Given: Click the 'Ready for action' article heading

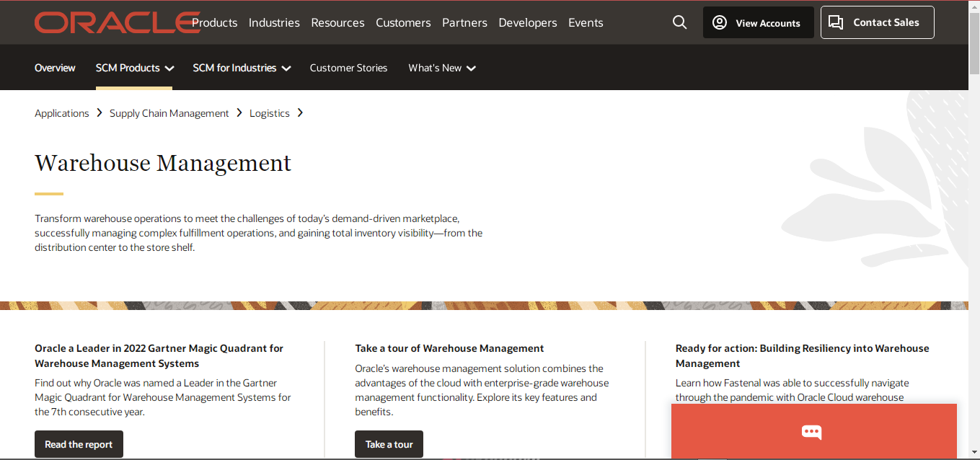Looking at the screenshot, I should click(x=802, y=355).
